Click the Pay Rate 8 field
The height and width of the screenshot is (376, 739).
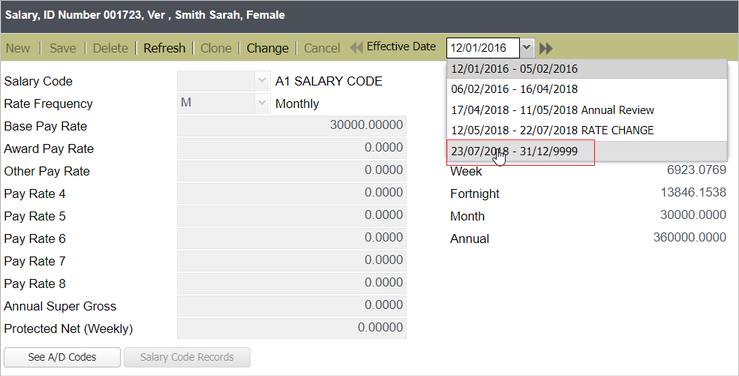tap(292, 283)
